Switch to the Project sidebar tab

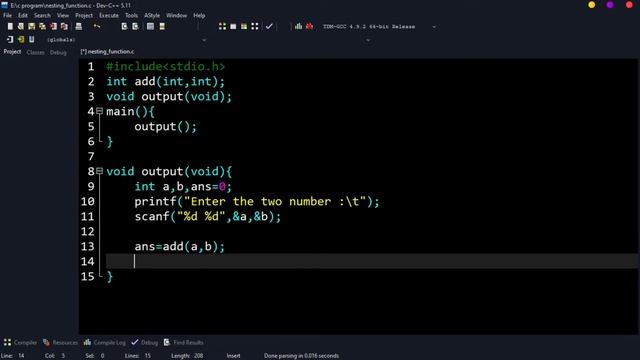tap(12, 52)
